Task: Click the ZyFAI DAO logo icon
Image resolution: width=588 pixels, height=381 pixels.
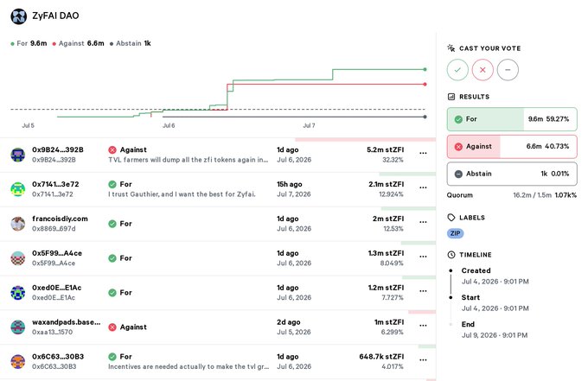Action: click(18, 16)
